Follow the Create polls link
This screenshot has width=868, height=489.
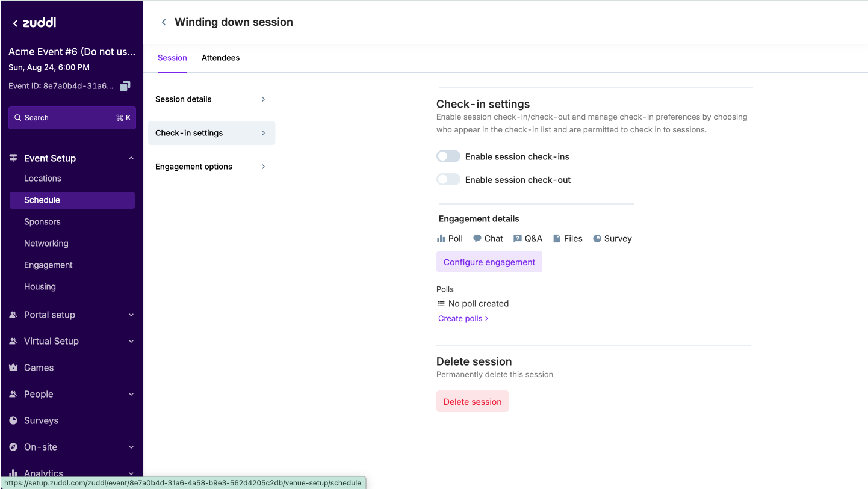(x=463, y=318)
